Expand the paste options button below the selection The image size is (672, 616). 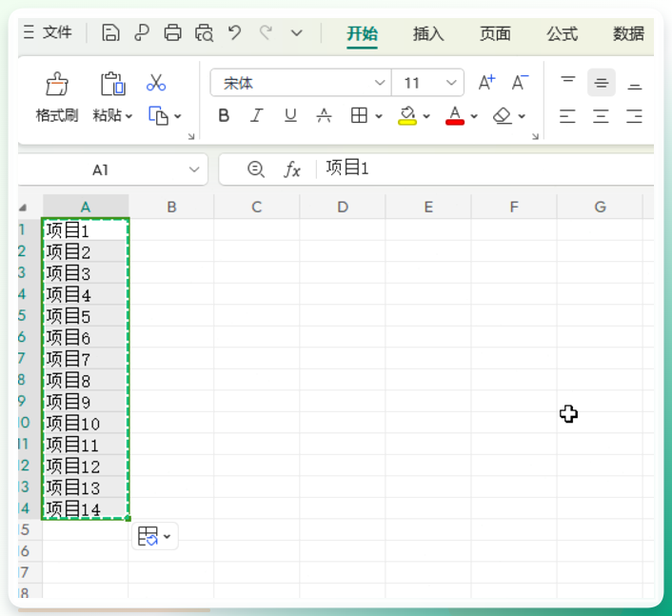coord(155,536)
